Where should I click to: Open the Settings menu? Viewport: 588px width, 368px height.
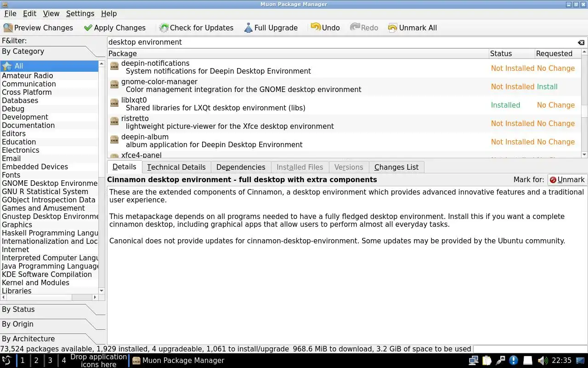point(80,14)
